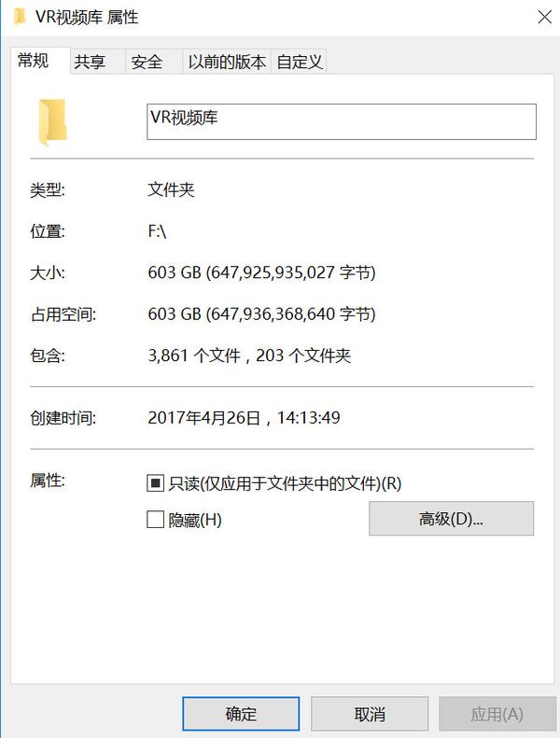Click the 创建时间 value 2017年4月26日
Screen dimensions: 560x738
(x=203, y=417)
